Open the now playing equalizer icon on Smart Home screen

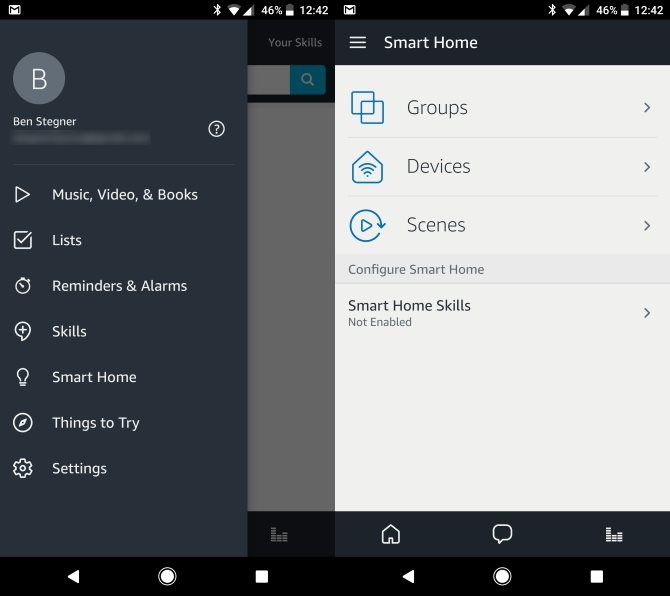(x=614, y=534)
